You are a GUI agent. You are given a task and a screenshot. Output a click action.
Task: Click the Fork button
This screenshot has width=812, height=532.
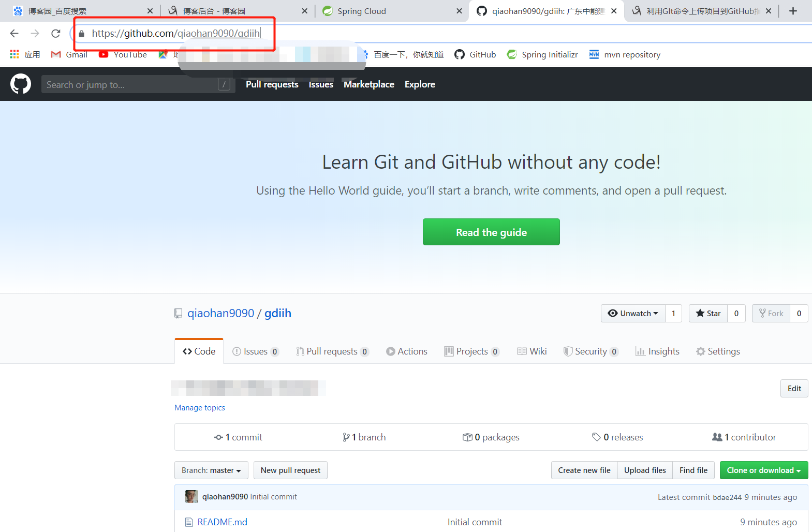[771, 313]
